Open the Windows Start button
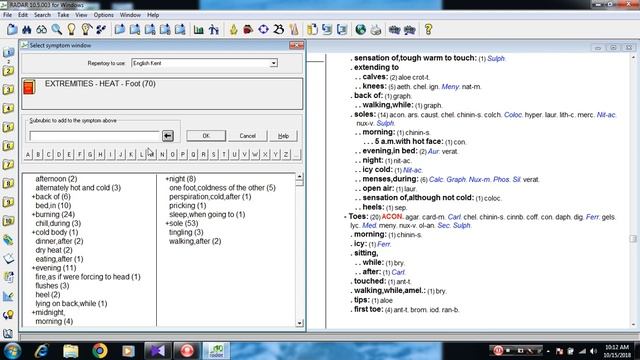Viewport: 640px width, 360px height. [12, 351]
